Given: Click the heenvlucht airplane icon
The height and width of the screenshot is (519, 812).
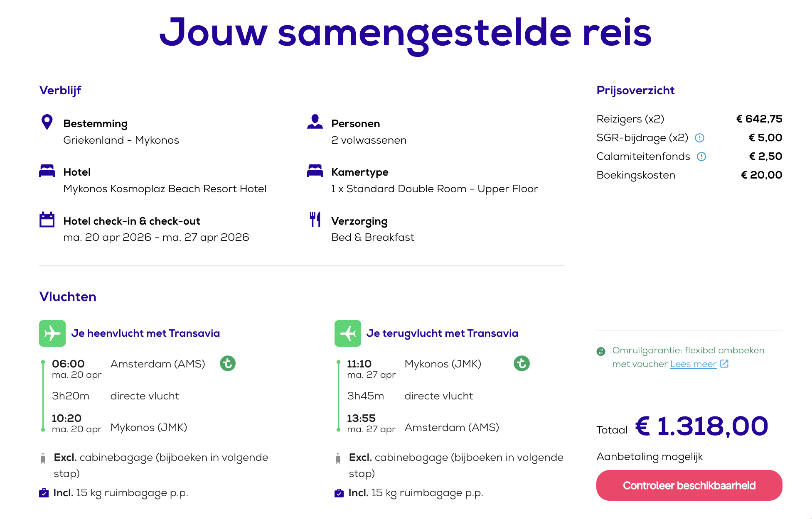Looking at the screenshot, I should (52, 333).
